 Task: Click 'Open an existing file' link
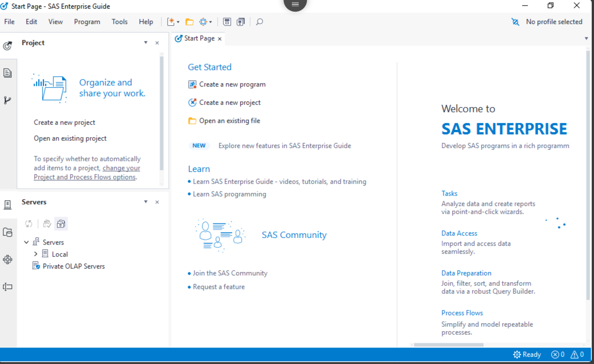pos(230,121)
